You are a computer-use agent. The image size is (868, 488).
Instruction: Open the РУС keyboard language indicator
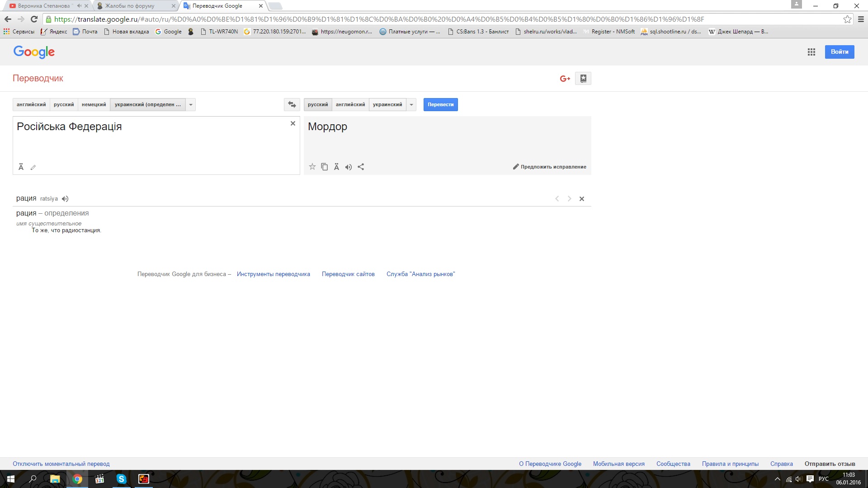(824, 479)
